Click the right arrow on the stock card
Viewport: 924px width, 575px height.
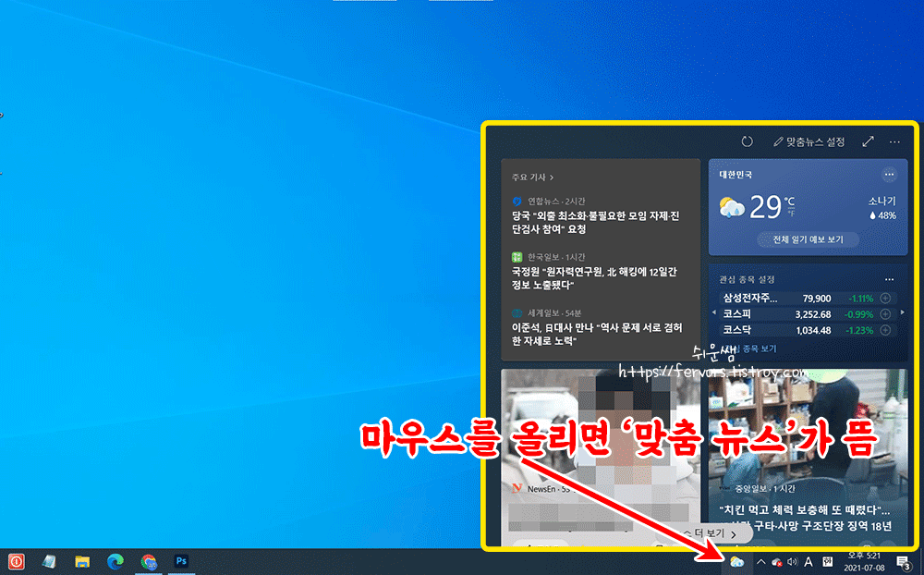point(902,312)
